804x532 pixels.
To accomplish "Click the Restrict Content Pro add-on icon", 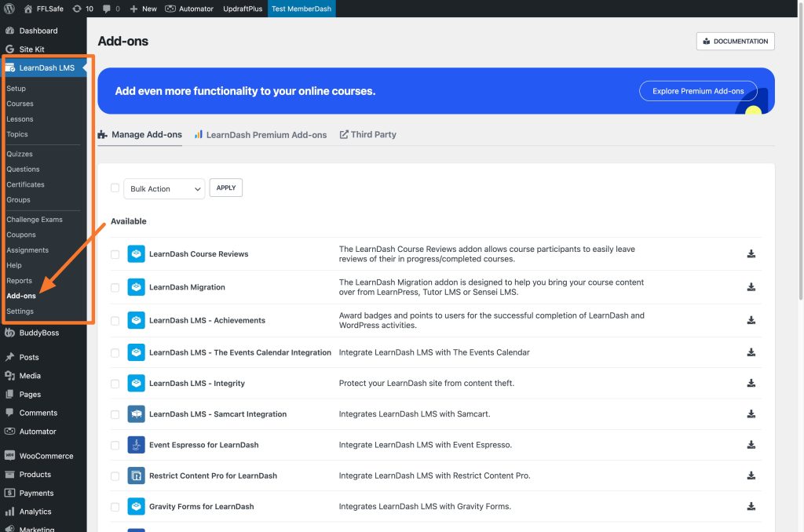I will click(x=136, y=476).
